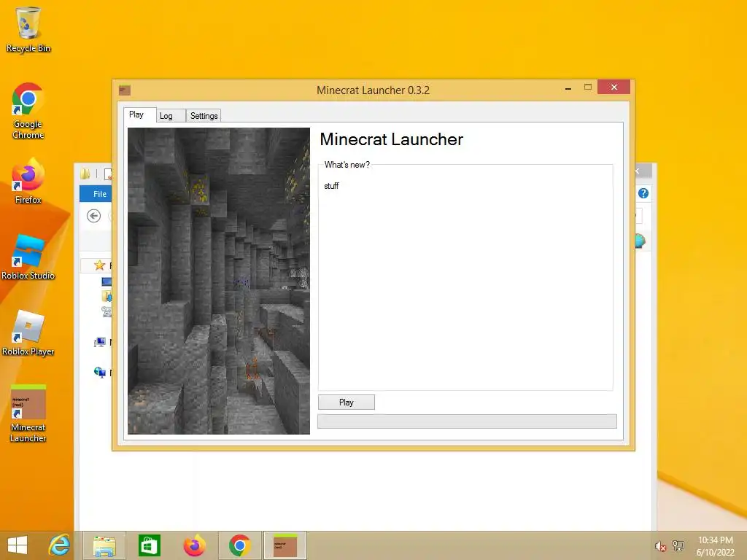Open File Explorer from the taskbar
The width and height of the screenshot is (747, 560).
coord(104,545)
